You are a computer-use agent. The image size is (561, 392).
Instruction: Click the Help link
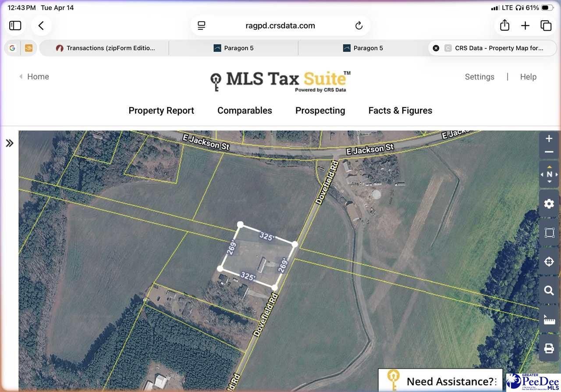pos(528,77)
